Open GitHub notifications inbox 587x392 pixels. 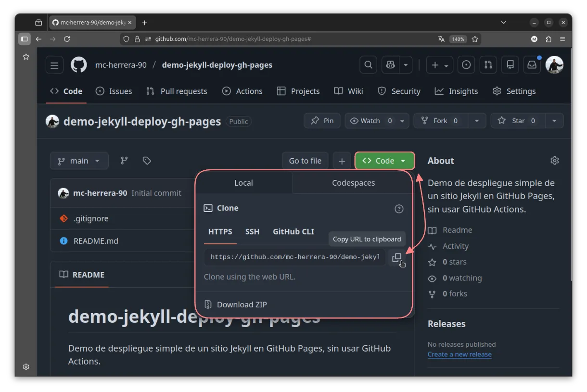(532, 64)
